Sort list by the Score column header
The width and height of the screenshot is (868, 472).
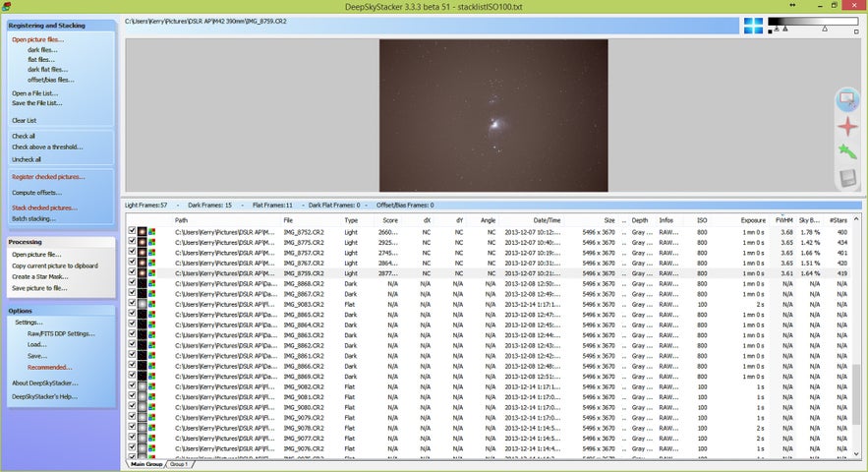click(390, 220)
